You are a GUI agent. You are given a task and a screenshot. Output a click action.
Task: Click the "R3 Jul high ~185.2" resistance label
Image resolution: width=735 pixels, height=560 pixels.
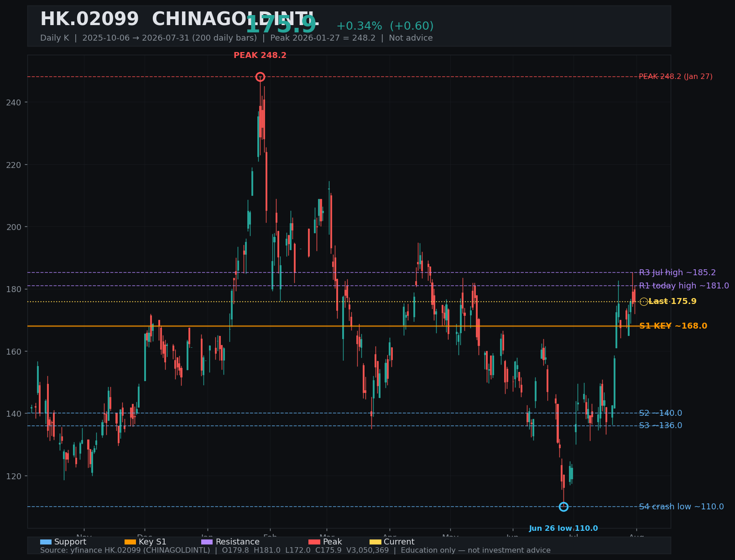click(x=677, y=273)
